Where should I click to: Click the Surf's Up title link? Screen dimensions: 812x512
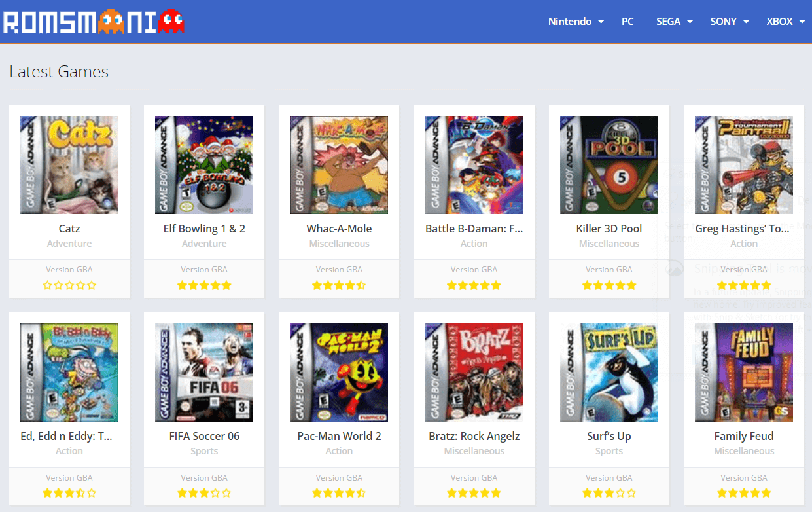tap(609, 436)
